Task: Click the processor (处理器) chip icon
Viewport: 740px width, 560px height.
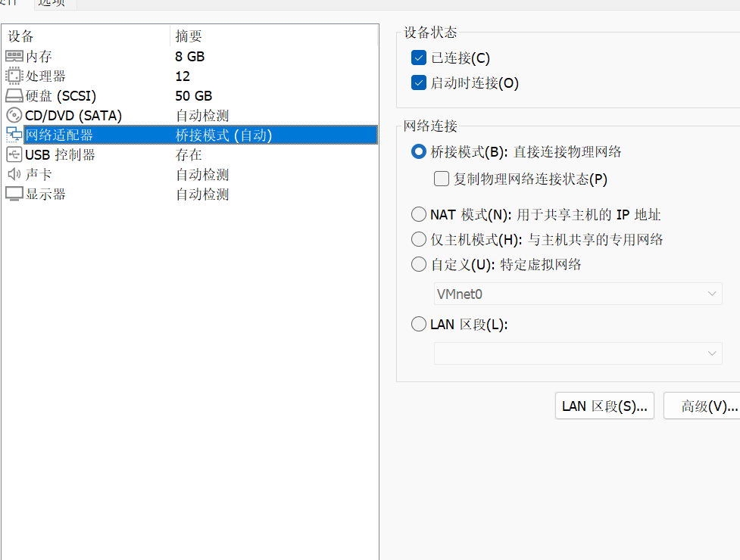Action: (14, 76)
